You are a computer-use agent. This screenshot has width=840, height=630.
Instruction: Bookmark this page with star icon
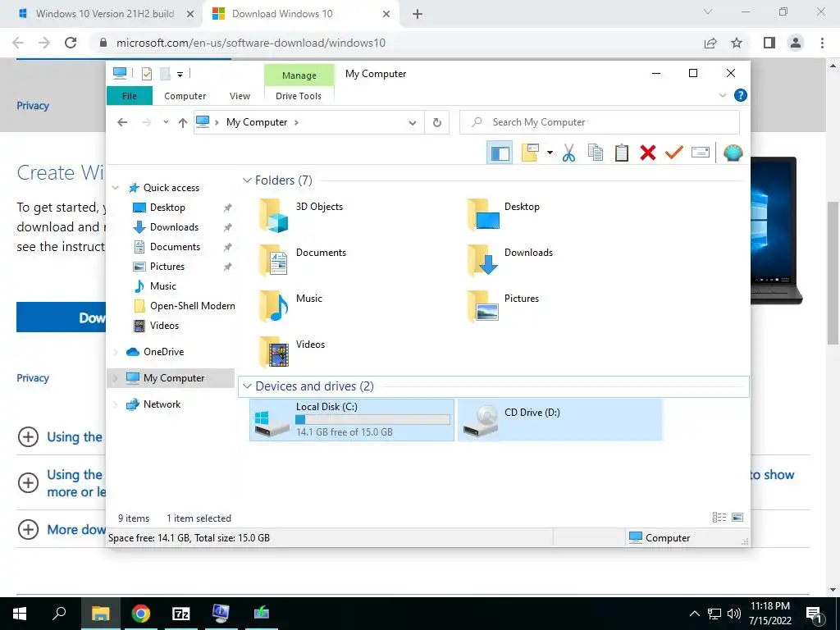[x=737, y=43]
